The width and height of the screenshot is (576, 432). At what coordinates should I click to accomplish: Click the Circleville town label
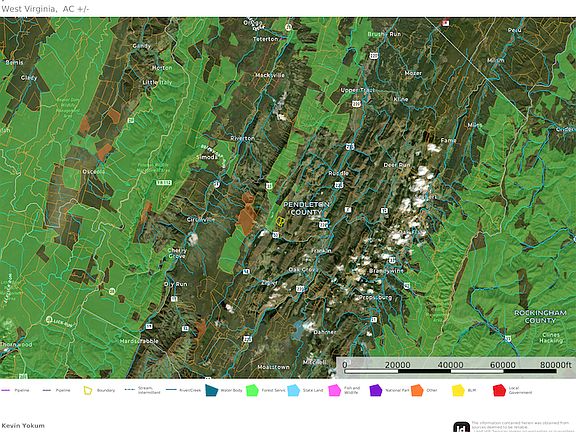pyautogui.click(x=201, y=220)
